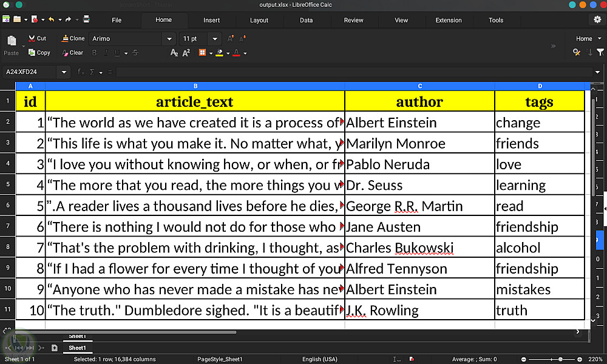Click inside the formula input line
Image resolution: width=607 pixels, height=364 pixels.
(353, 72)
